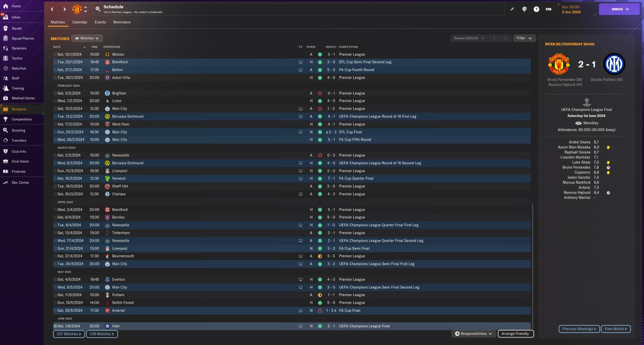644x345 pixels.
Task: Open U21 Matches
Action: point(69,334)
